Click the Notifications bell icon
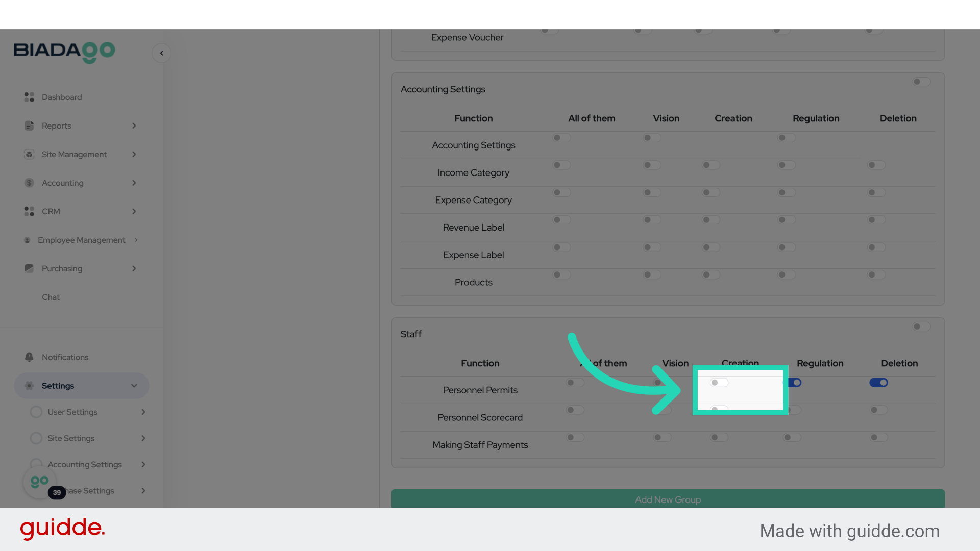Viewport: 980px width, 551px height. [29, 357]
